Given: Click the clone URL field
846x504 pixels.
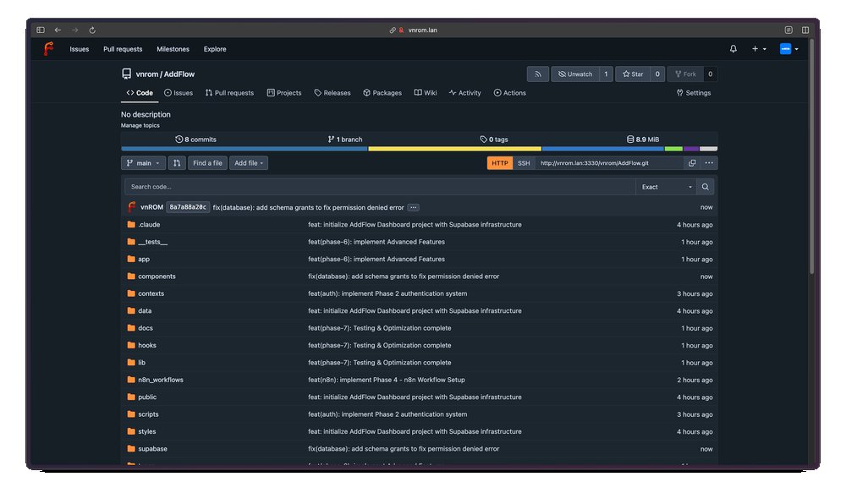Looking at the screenshot, I should point(609,163).
